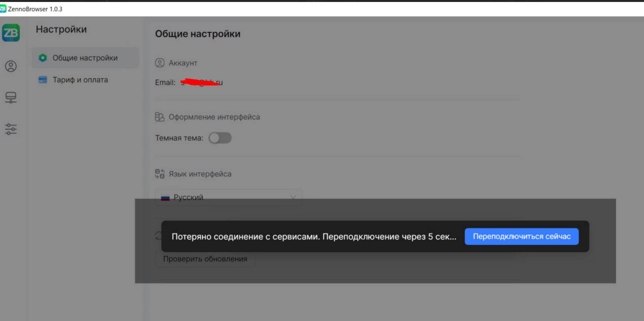Select Общие настройки menu item
Screen dimensions: 644x321
[85, 58]
